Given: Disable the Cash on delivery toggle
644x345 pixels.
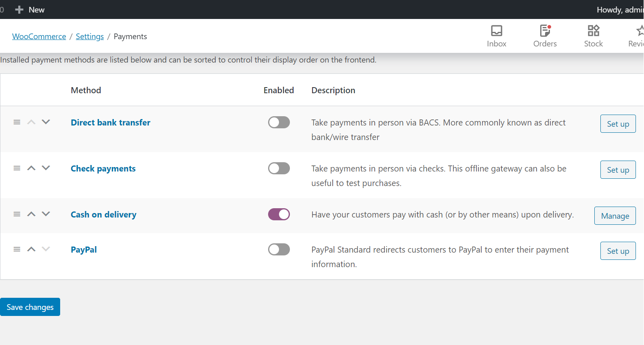Looking at the screenshot, I should 279,214.
